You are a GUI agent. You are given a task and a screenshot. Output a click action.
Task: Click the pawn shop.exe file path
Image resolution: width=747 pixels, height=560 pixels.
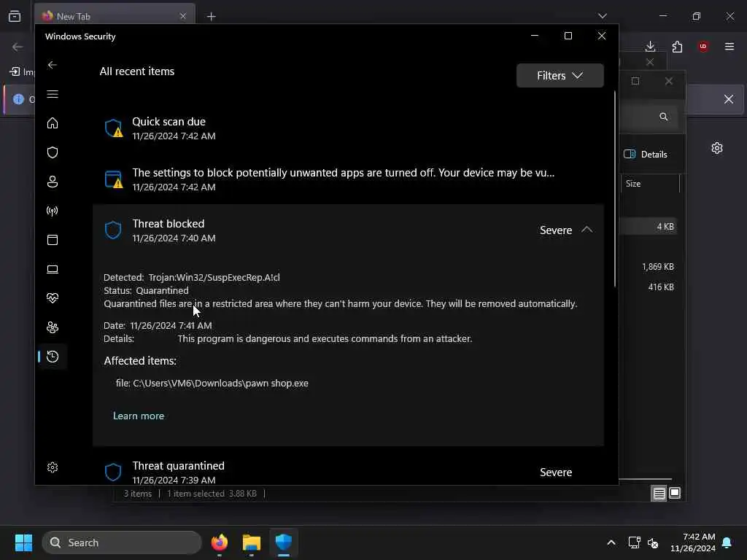point(212,383)
